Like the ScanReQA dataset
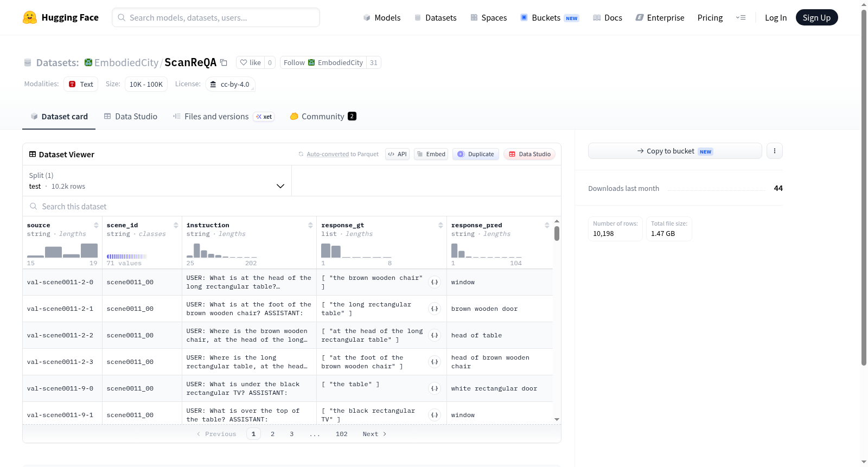This screenshot has height=467, width=868. 251,62
